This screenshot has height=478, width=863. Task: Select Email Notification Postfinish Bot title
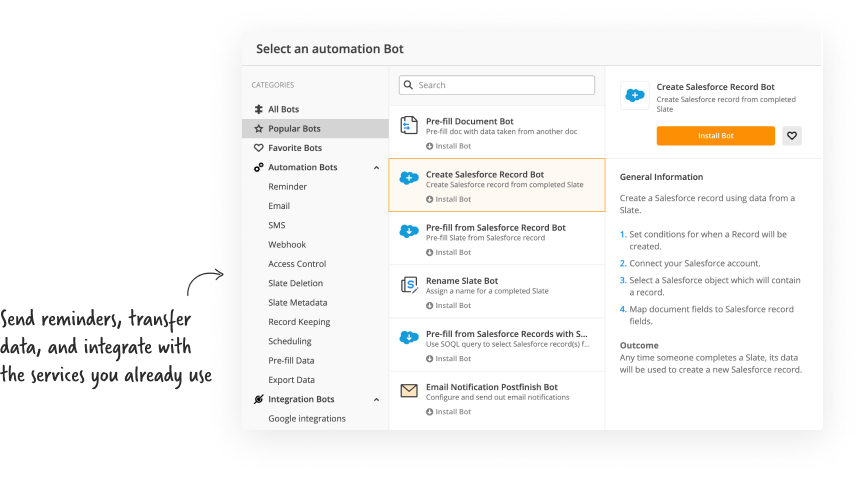(491, 387)
